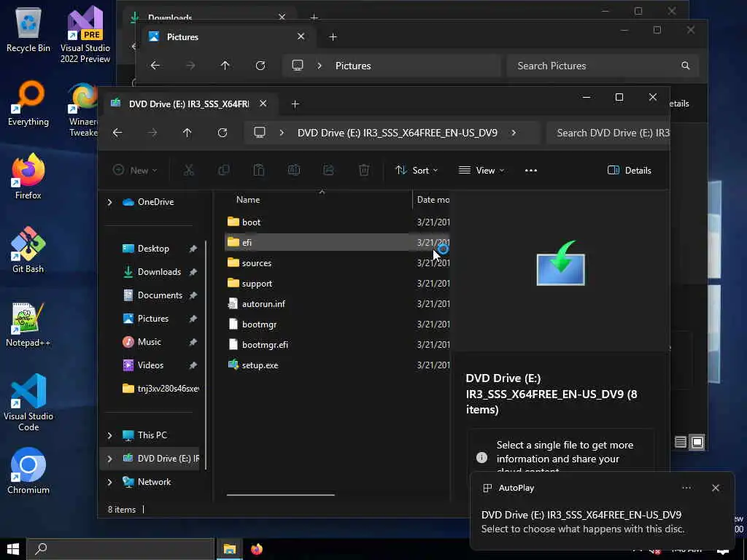Open Downloads in the navigation pane

point(159,272)
